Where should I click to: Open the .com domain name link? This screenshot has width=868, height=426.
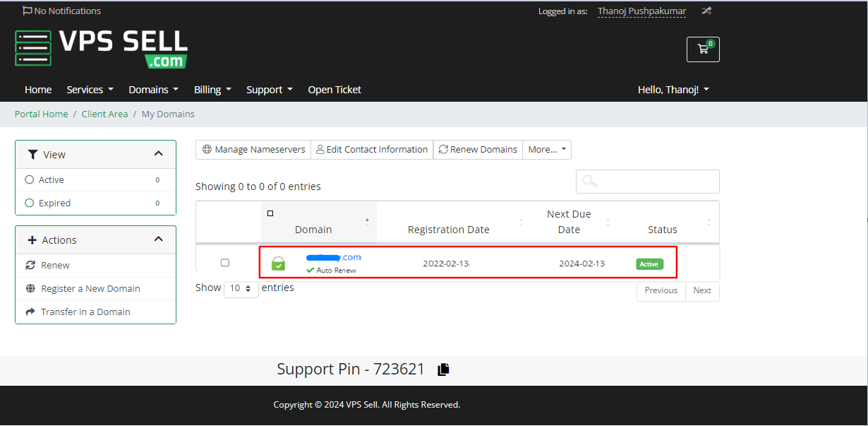pos(334,257)
